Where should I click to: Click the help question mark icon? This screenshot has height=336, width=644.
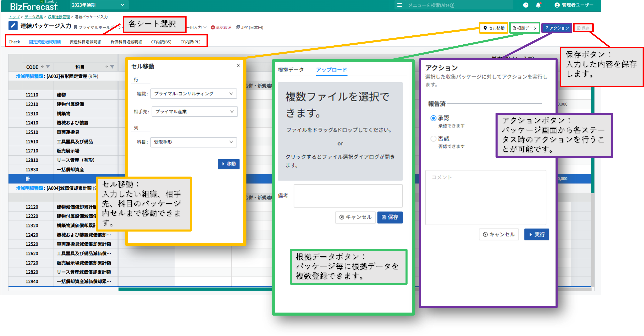525,5
